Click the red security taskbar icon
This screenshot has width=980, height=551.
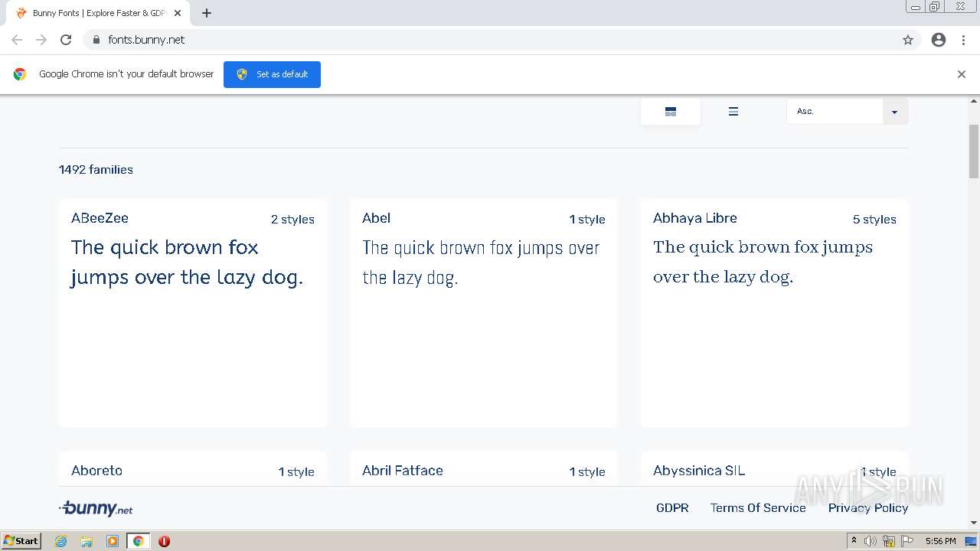tap(164, 541)
